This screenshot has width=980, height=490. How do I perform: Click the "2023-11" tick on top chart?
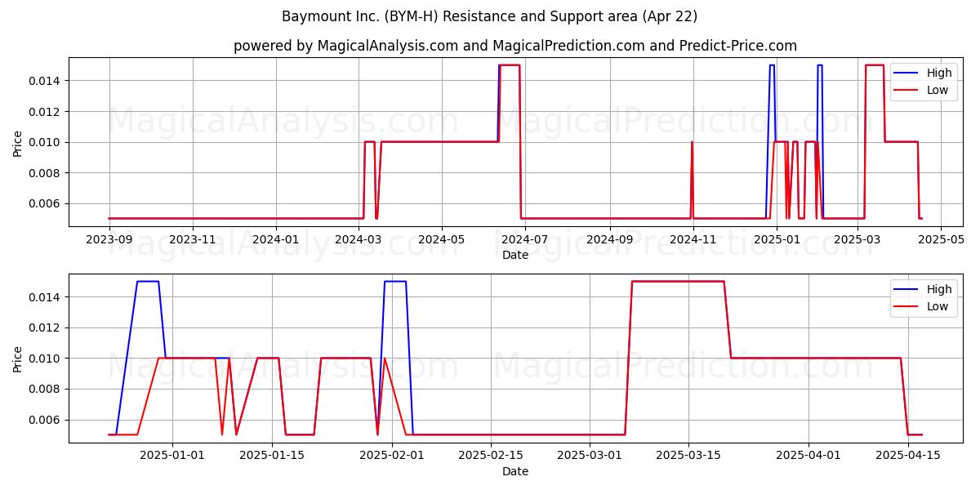point(193,239)
